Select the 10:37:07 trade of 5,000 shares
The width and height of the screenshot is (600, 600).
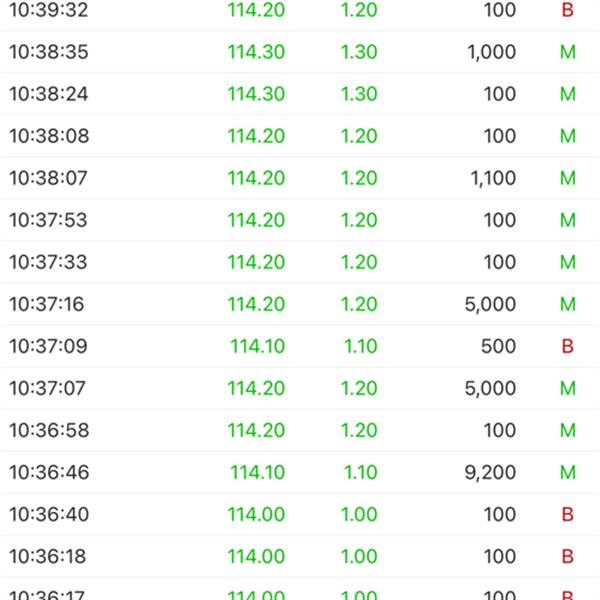point(300,388)
